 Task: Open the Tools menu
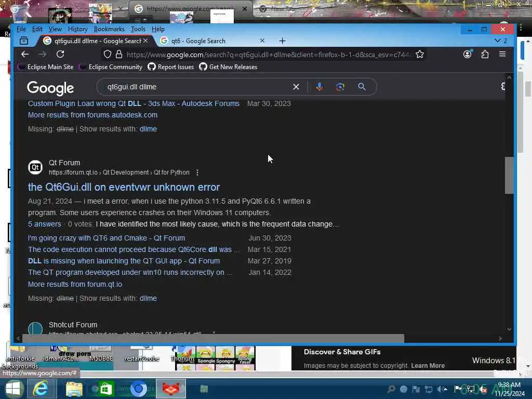[138, 29]
